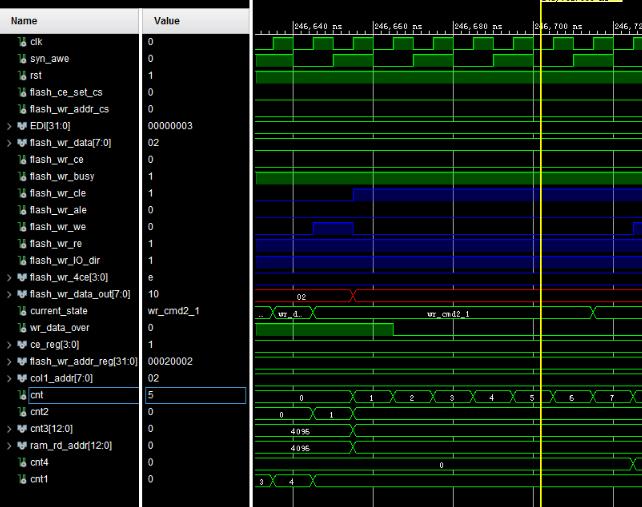
Task: Click the rst signal icon
Action: pyautogui.click(x=22, y=76)
